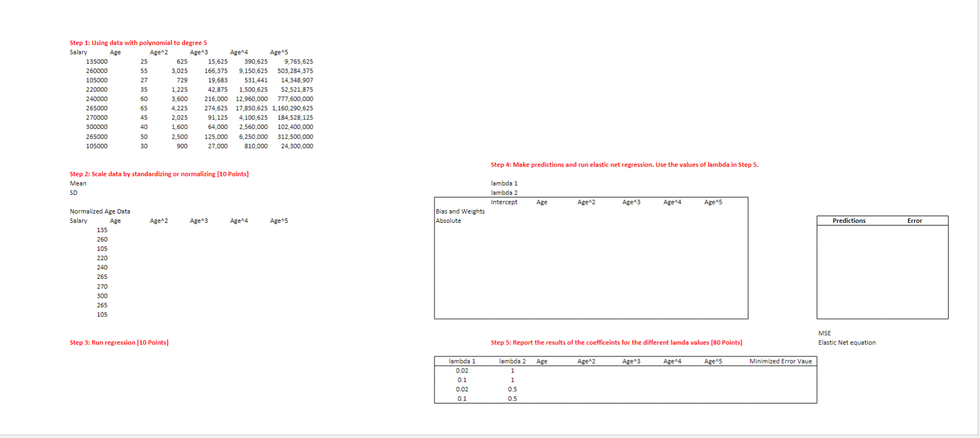Click the 220000 salary value

96,89
